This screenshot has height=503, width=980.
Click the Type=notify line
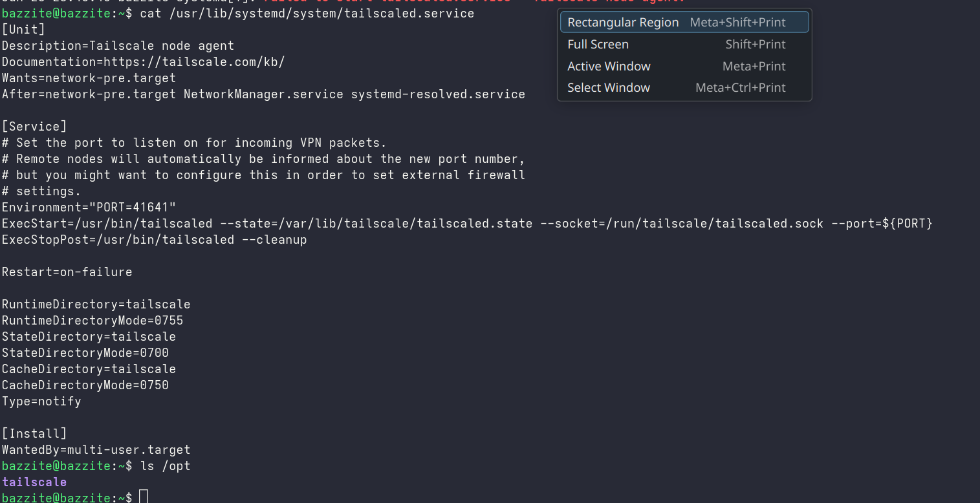coord(41,401)
